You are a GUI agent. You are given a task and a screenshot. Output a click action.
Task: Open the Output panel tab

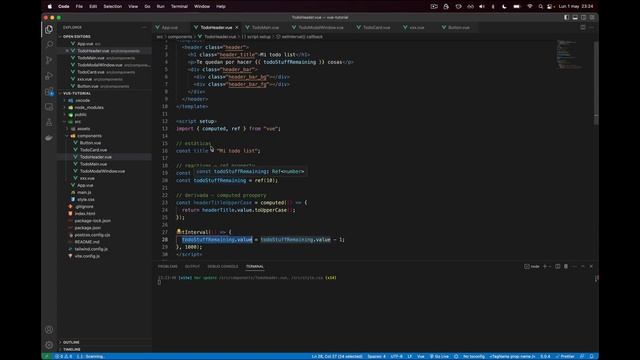(x=192, y=267)
